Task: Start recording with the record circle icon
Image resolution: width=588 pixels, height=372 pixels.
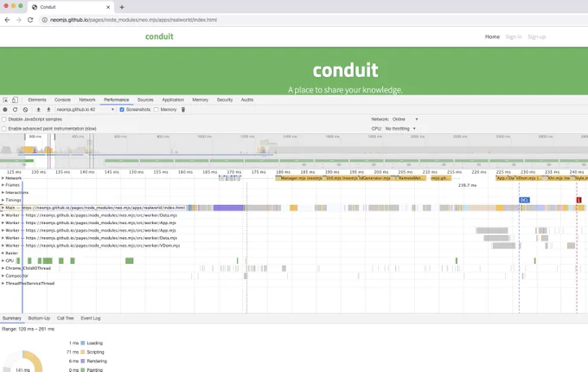Action: click(x=5, y=110)
